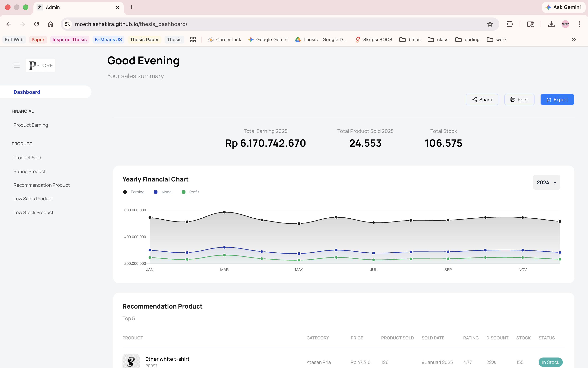Go back to previous page

(9, 24)
